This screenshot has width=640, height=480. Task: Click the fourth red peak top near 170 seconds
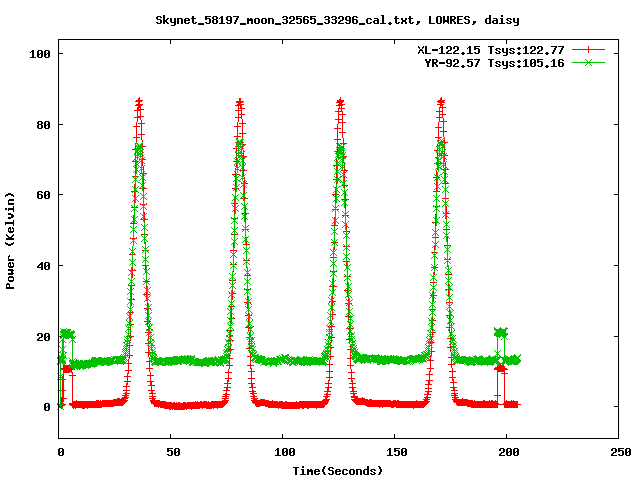(x=441, y=102)
